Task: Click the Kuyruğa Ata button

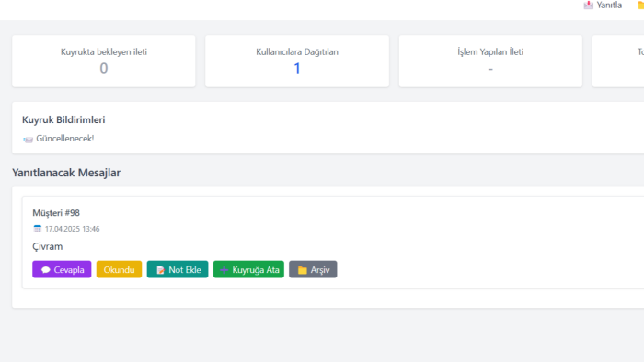Action: 248,269
